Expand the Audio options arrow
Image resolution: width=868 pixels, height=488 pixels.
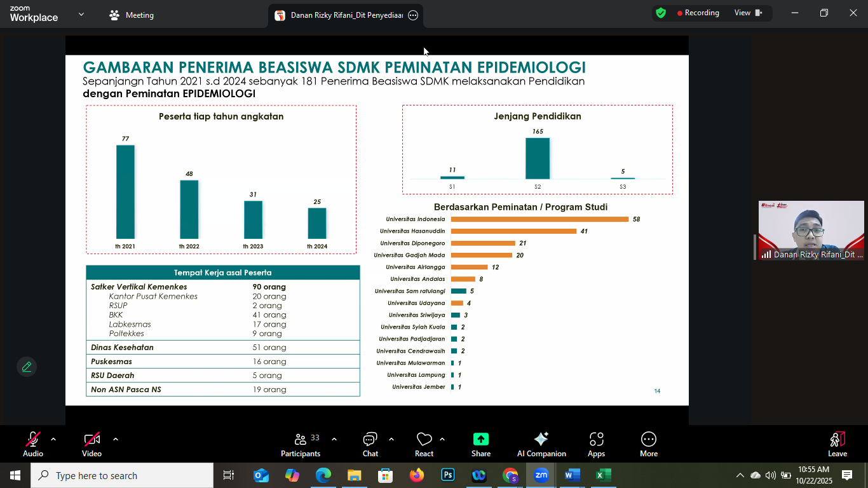[53, 439]
